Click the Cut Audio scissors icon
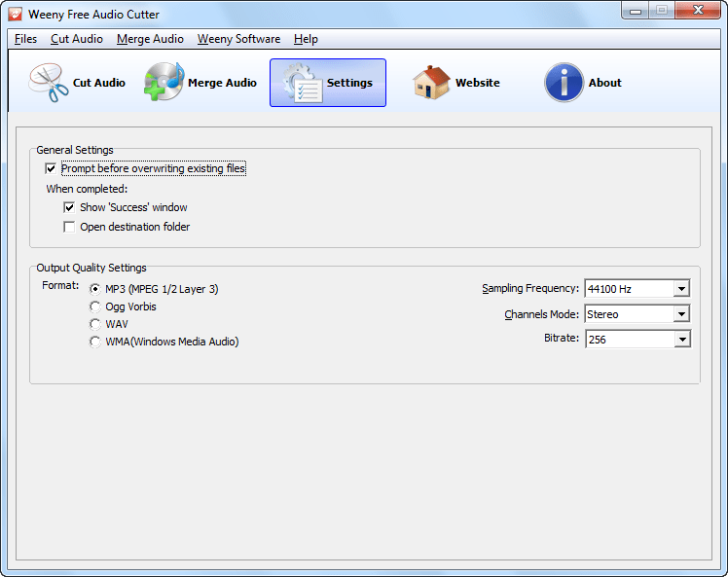728x577 pixels. 49,83
